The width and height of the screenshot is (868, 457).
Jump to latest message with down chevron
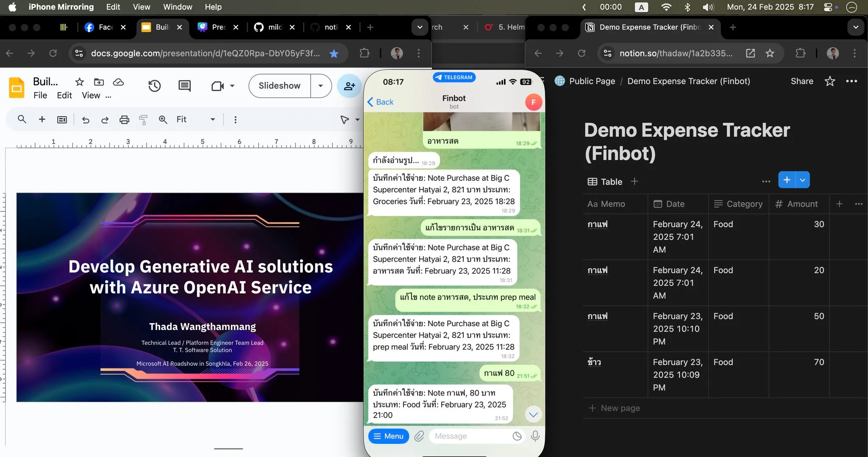(533, 415)
